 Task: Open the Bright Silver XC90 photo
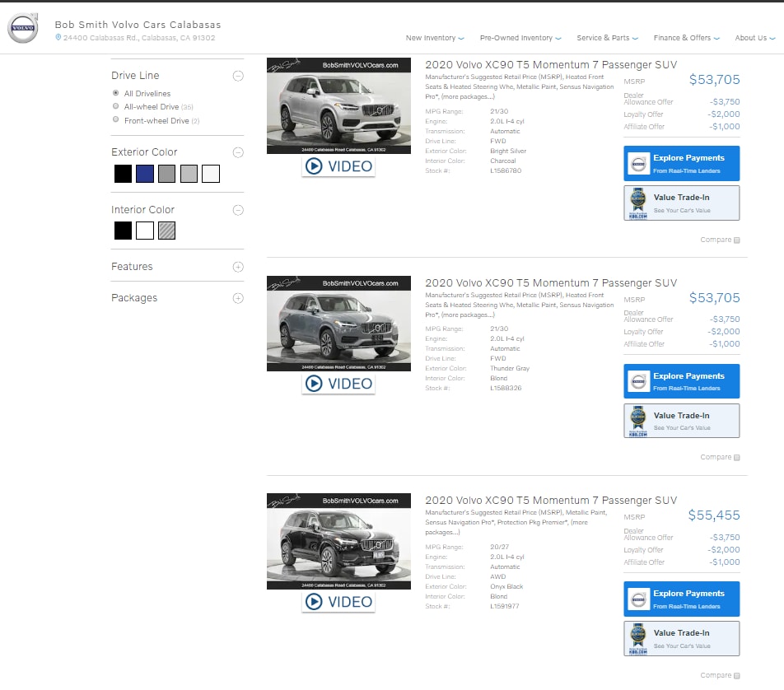pyautogui.click(x=338, y=106)
